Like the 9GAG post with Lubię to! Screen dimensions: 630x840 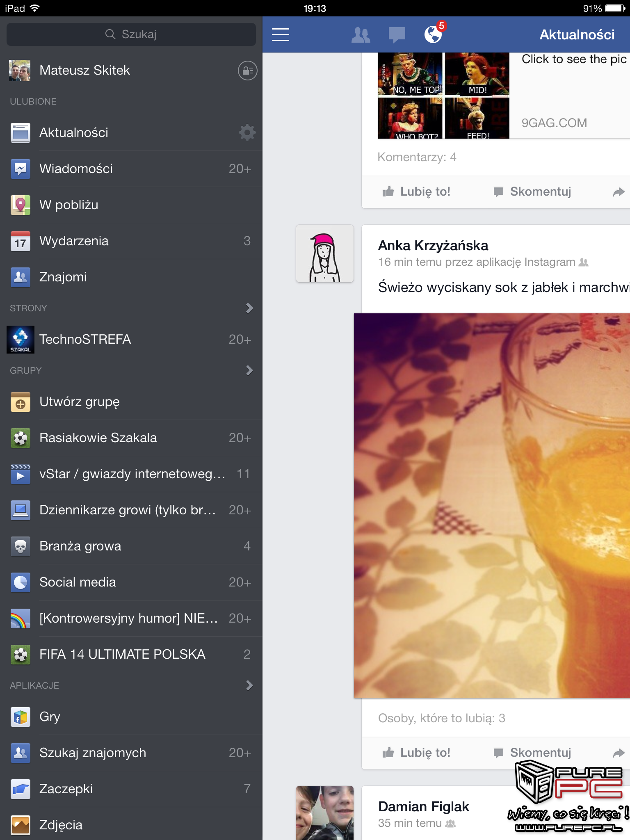click(416, 192)
